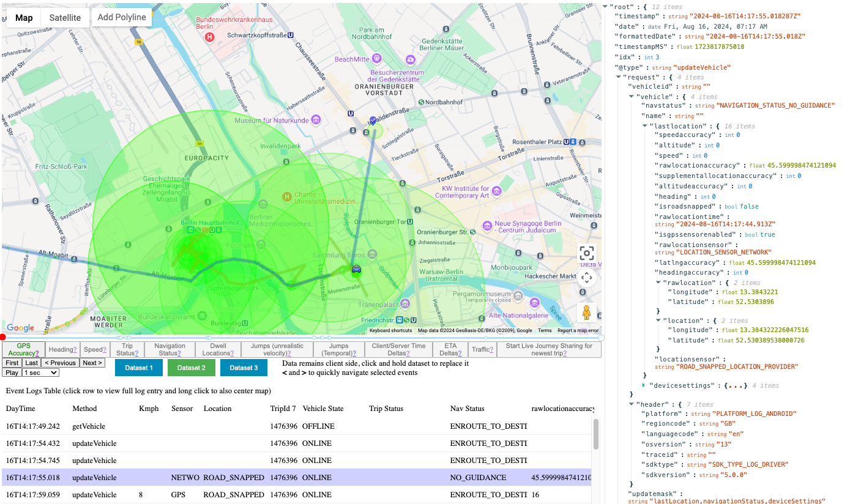Click the Sammlung Boros museum icon
The width and height of the screenshot is (861, 504).
click(x=372, y=254)
